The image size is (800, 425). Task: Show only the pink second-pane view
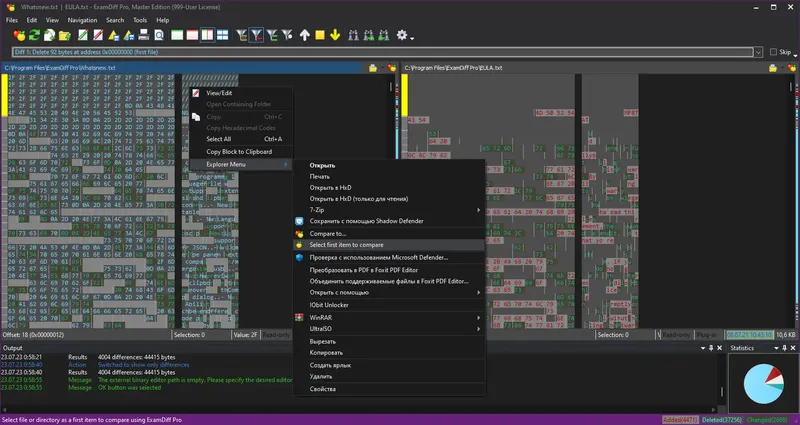(192, 35)
